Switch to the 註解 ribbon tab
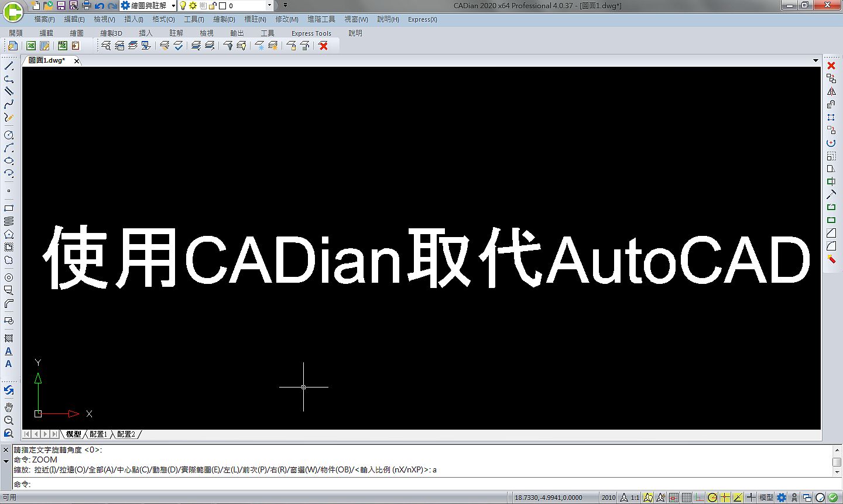Image resolution: width=843 pixels, height=504 pixels. [176, 33]
